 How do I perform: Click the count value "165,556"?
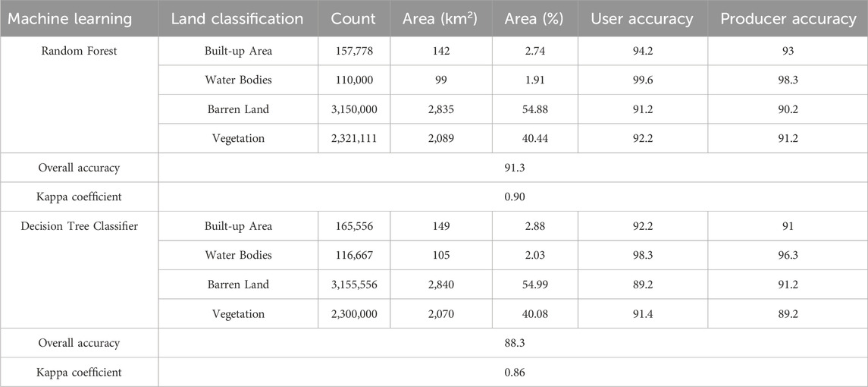tap(354, 226)
